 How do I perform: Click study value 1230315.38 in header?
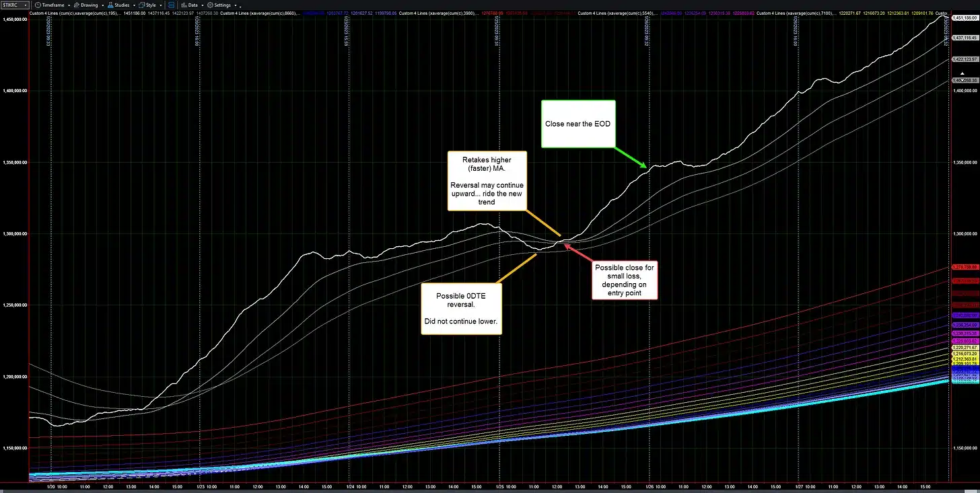tap(719, 13)
